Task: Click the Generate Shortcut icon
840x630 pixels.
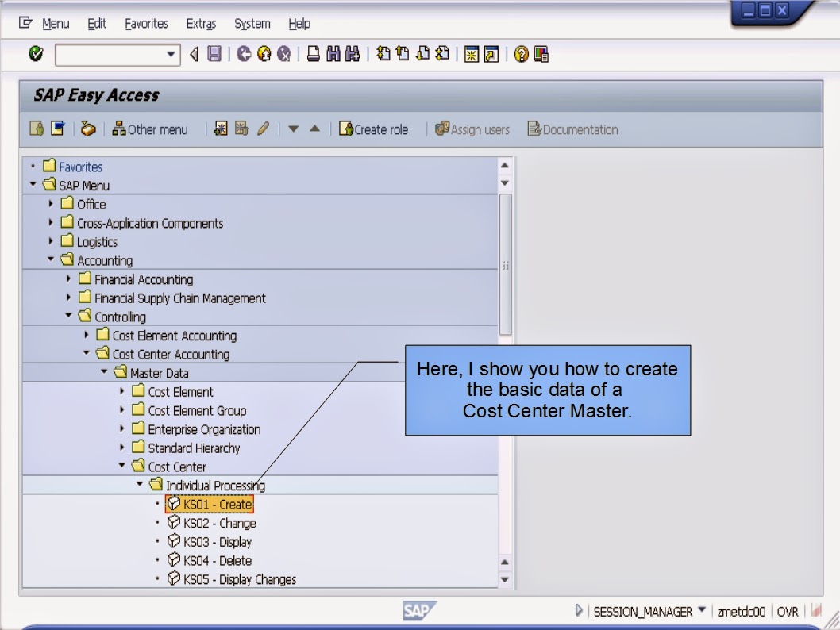Action: click(x=491, y=54)
